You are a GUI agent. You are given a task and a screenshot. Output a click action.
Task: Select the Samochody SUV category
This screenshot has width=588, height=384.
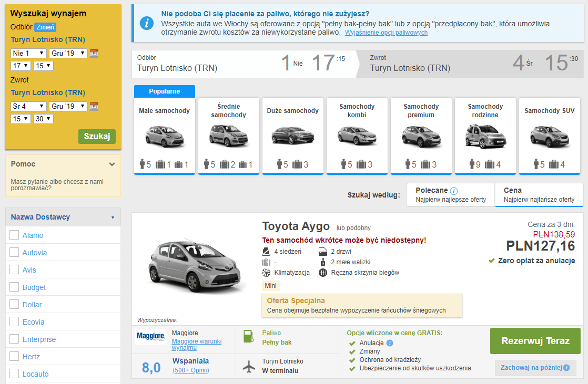pyautogui.click(x=550, y=134)
